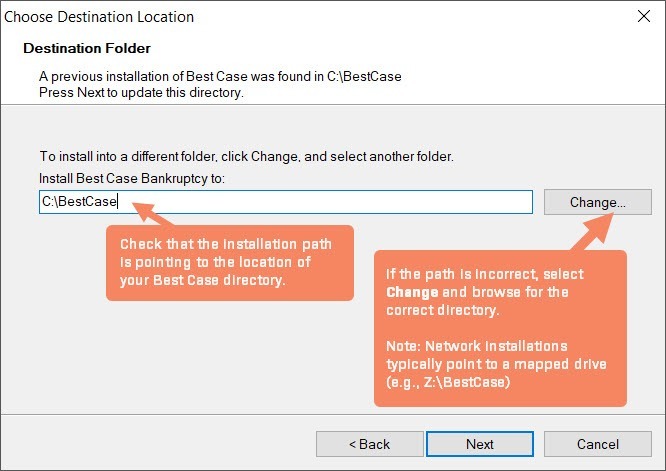Click into the install path field
The width and height of the screenshot is (666, 471).
[320, 202]
